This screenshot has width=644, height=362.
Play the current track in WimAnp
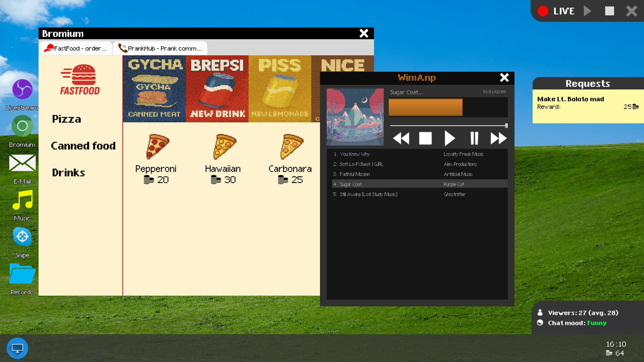click(450, 138)
